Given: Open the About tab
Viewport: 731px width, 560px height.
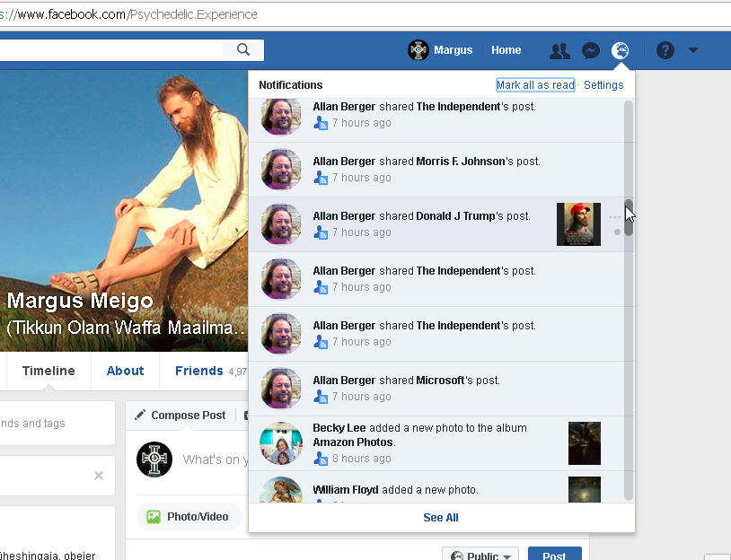Looking at the screenshot, I should [x=125, y=371].
